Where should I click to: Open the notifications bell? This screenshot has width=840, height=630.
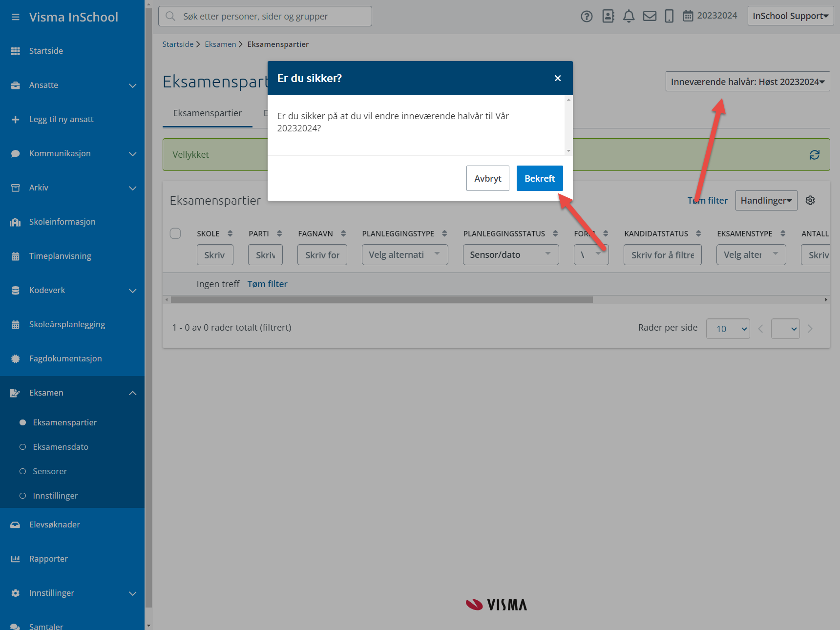pos(629,16)
